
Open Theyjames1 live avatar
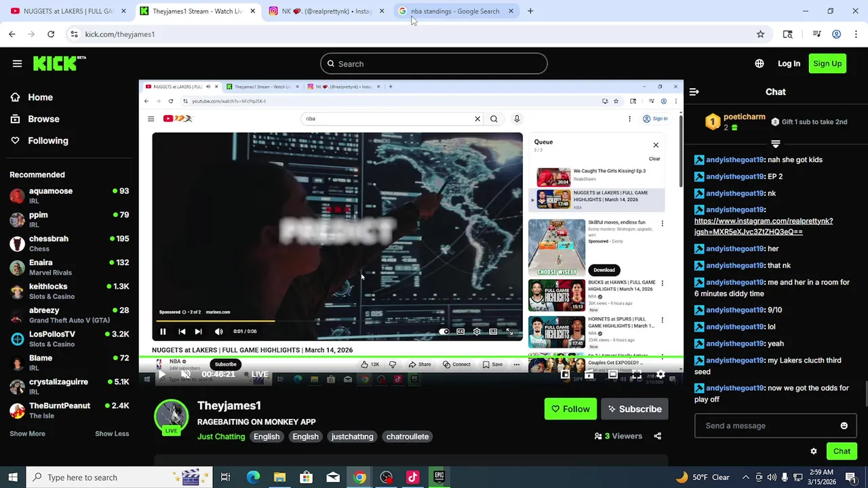point(171,418)
